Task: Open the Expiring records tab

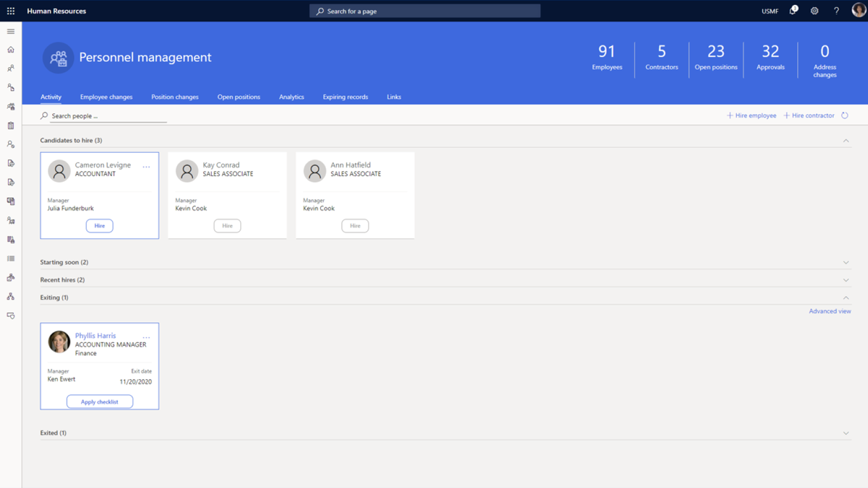Action: pos(345,97)
